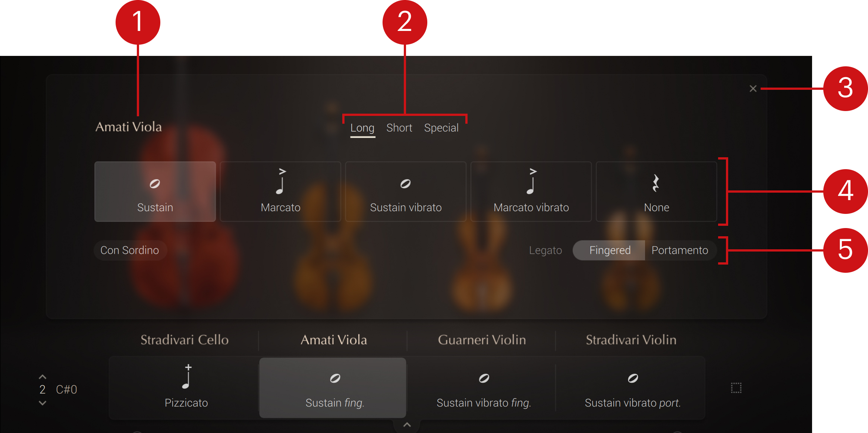Select the Marcato vibrato articulation tile
Viewport: 868px width, 433px height.
click(x=531, y=192)
